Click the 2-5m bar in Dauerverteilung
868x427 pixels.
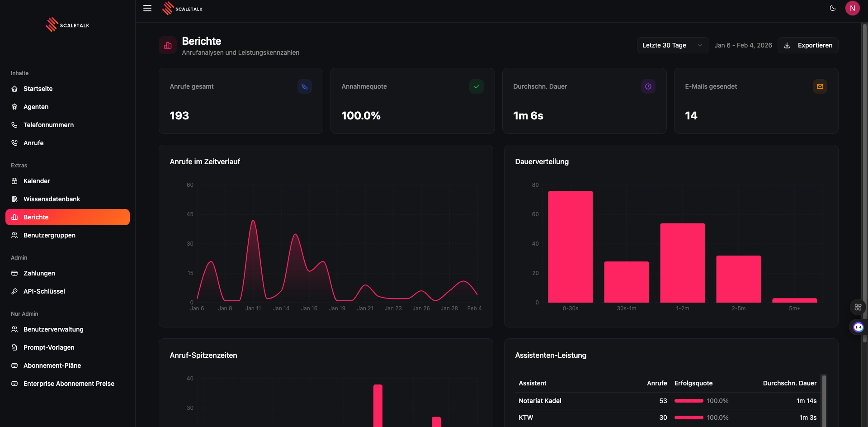[739, 279]
